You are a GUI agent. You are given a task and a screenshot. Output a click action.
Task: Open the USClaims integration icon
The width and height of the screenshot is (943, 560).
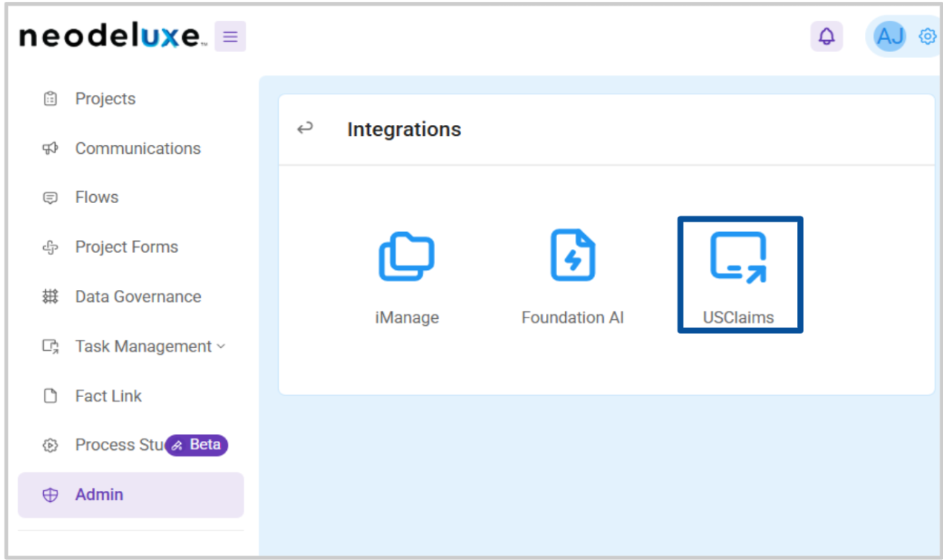[738, 257]
